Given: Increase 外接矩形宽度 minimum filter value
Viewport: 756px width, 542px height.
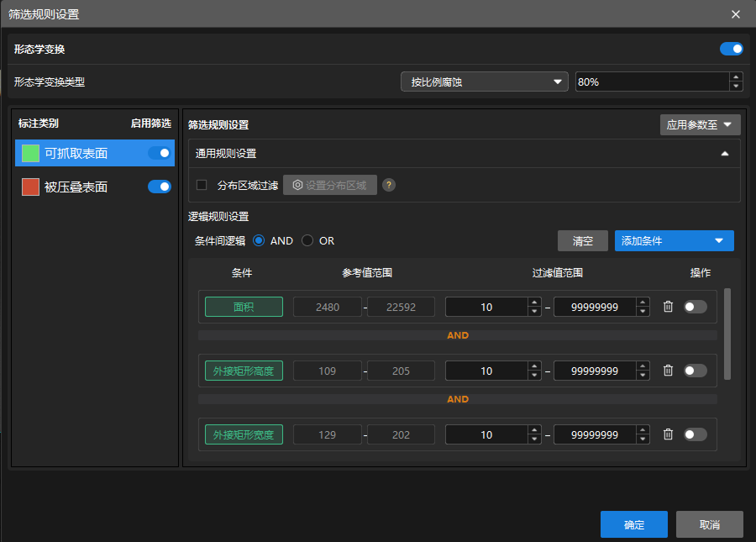Looking at the screenshot, I should click(534, 430).
